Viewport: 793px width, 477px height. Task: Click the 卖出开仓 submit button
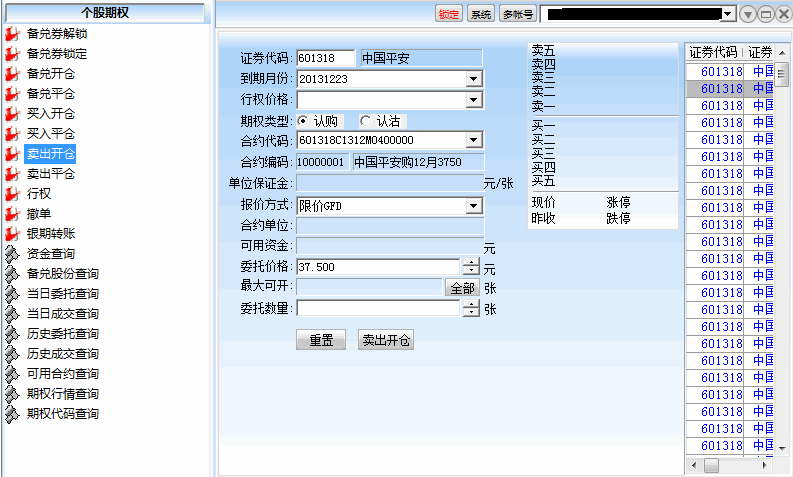click(386, 340)
